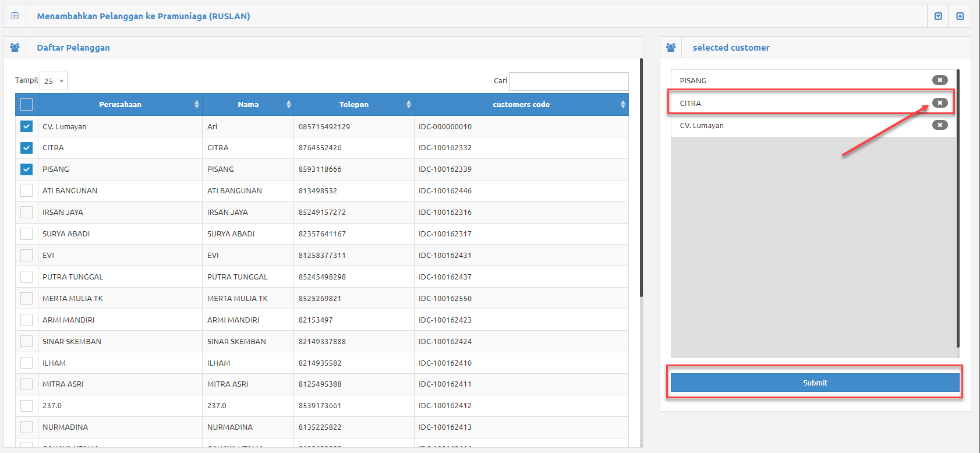Click customer code IDC-100162431

(445, 256)
